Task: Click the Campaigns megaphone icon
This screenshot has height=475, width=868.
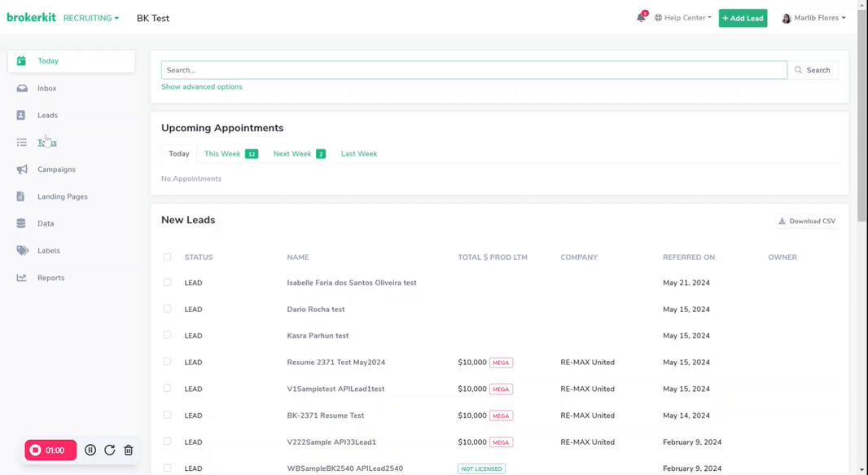Action: [22, 169]
